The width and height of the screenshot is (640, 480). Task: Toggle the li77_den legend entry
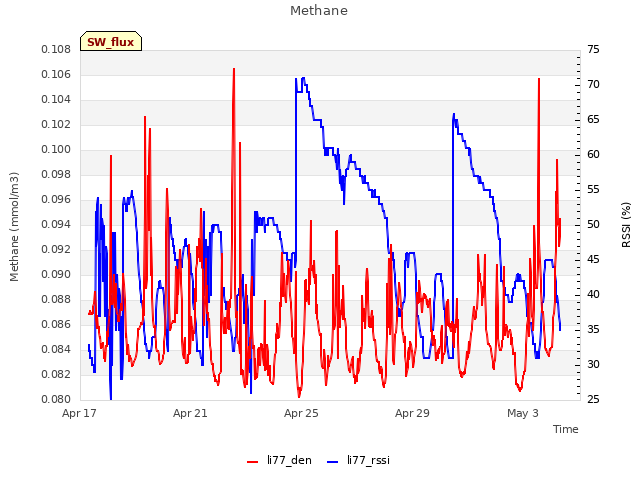[x=279, y=460]
